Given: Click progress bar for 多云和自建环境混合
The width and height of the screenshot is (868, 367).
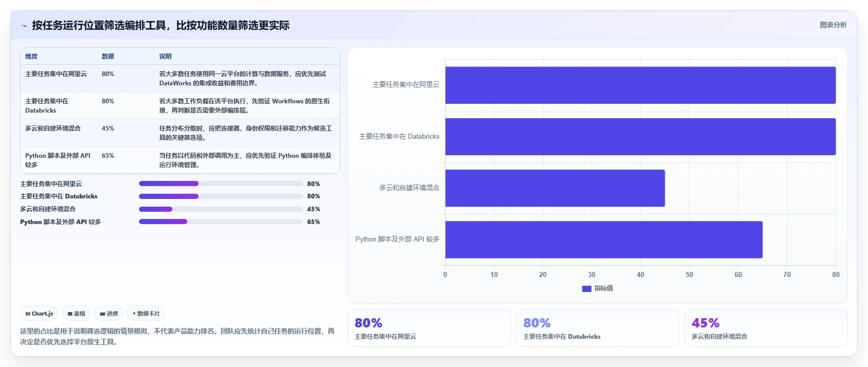Looking at the screenshot, I should coord(221,209).
